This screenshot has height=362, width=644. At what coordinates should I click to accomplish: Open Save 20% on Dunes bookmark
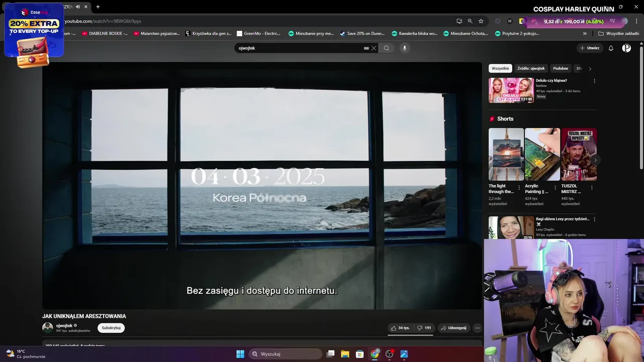tap(362, 34)
